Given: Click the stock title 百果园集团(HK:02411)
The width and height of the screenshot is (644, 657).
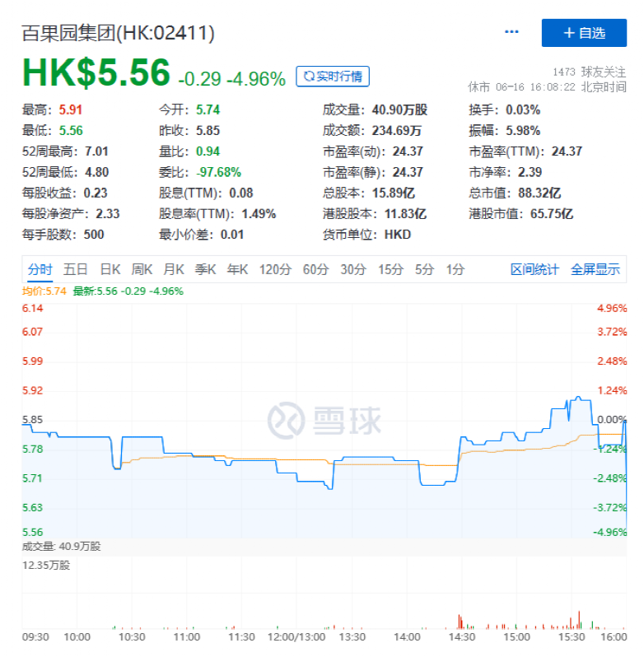Looking at the screenshot, I should pyautogui.click(x=118, y=33).
